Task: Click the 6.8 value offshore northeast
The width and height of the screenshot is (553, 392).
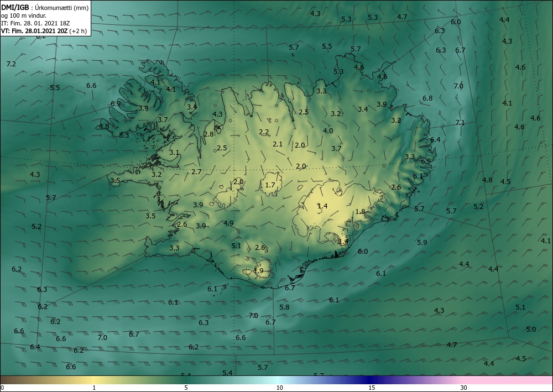Action: [427, 98]
